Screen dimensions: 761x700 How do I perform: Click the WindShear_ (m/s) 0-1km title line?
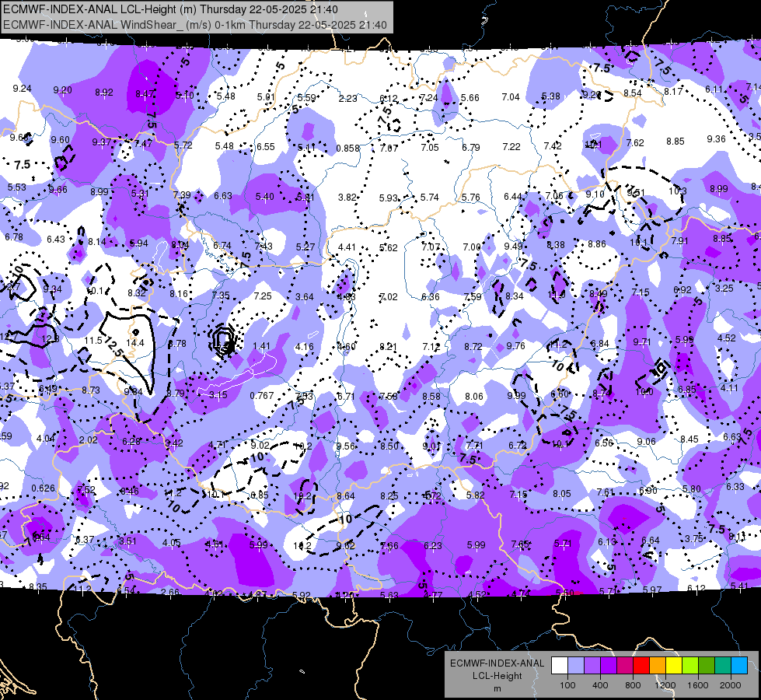coord(194,25)
